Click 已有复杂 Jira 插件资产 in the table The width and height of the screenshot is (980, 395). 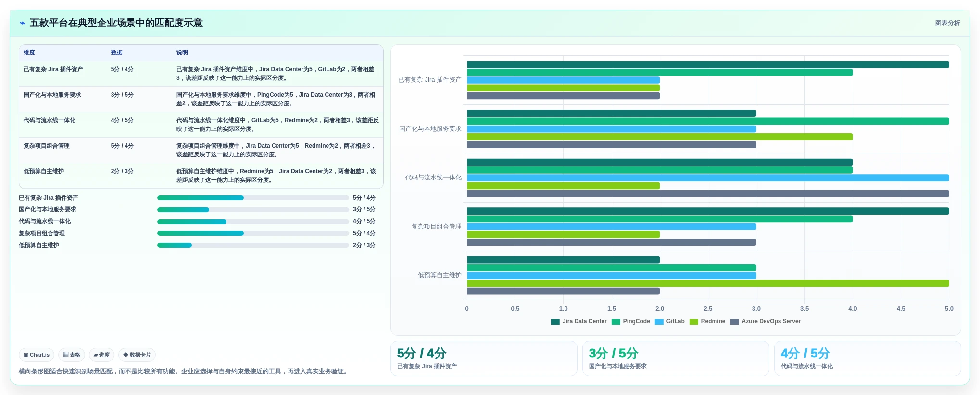click(53, 69)
